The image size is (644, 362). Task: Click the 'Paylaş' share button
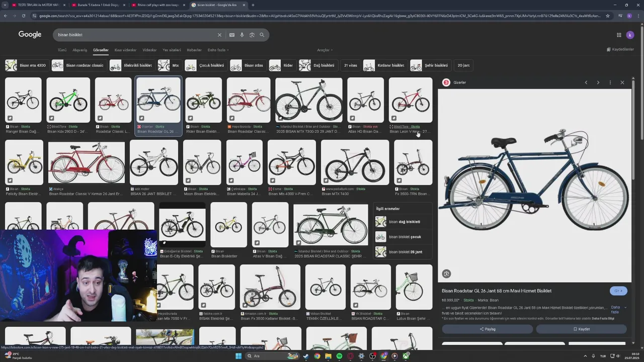(487, 329)
